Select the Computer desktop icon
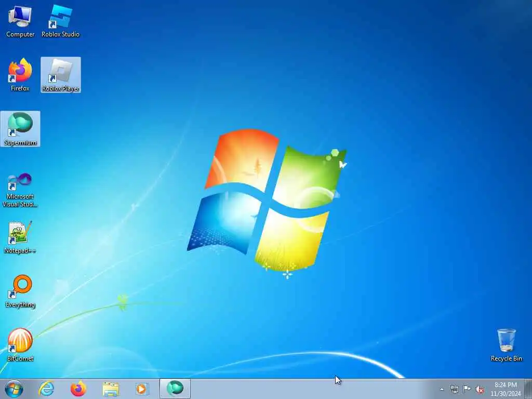This screenshot has width=532, height=399. (x=20, y=21)
